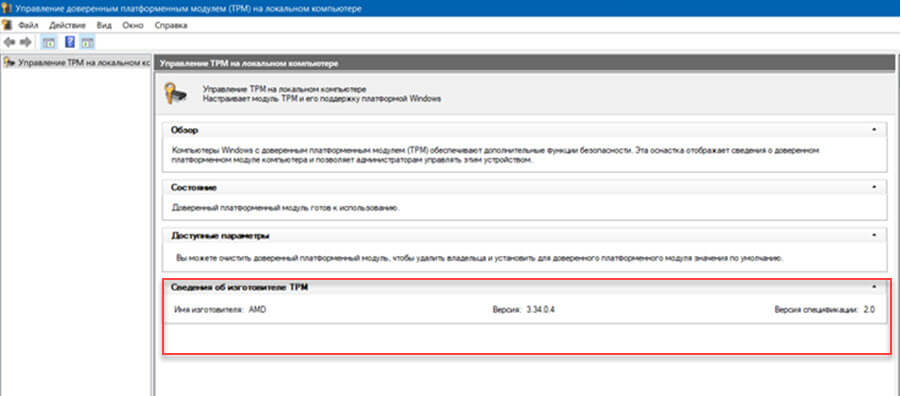The image size is (901, 396).
Task: Click the dark Управление TPM на локальном компьютере header
Action: [x=525, y=63]
